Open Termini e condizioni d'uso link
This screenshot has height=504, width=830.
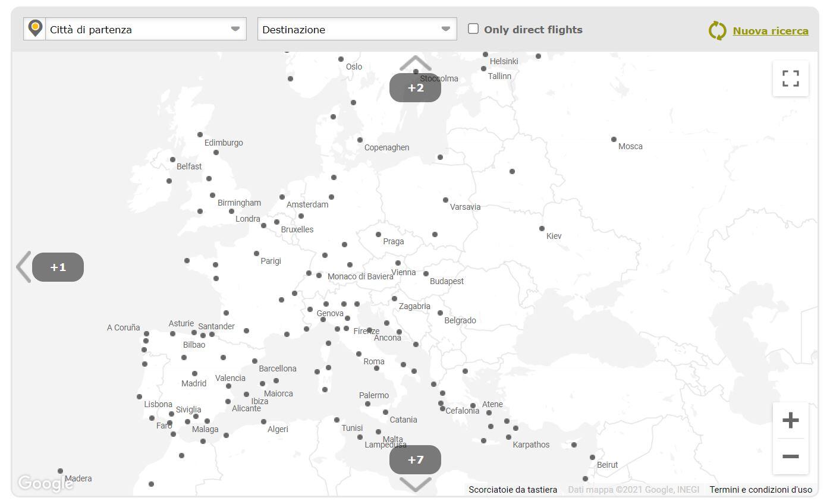tap(760, 490)
